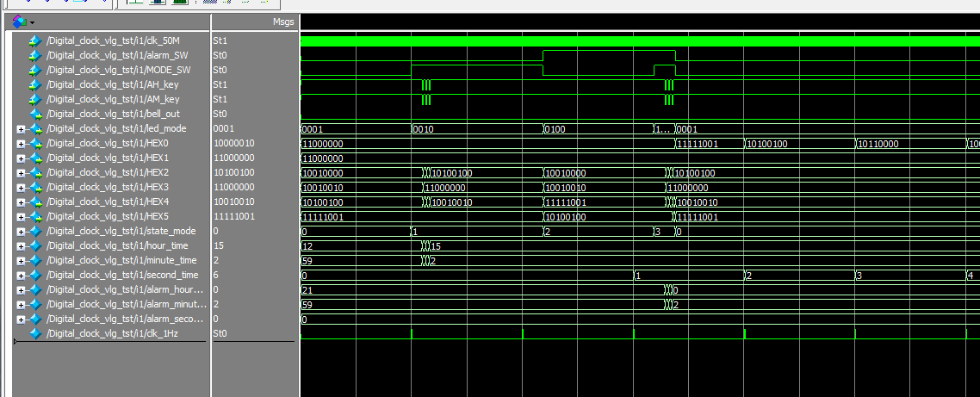This screenshot has width=980, height=397.
Task: Select the clk_1Hz signal icon
Action: (x=35, y=334)
